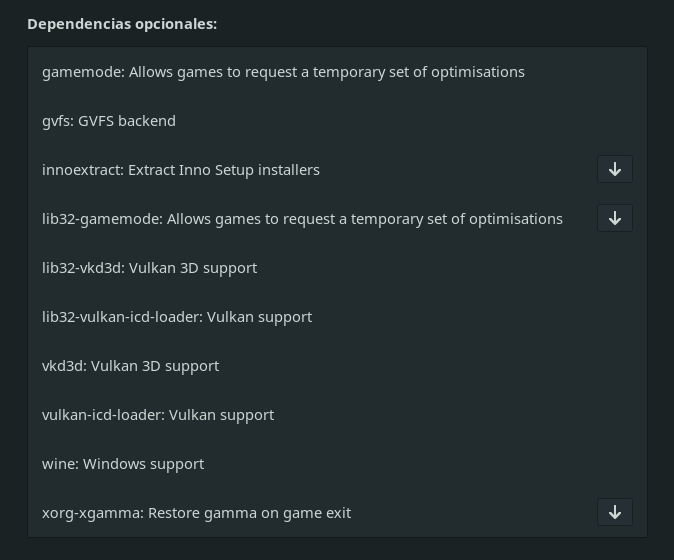Image resolution: width=674 pixels, height=560 pixels.
Task: Select vkd3d: Vulkan 3D support row
Action: coord(130,366)
